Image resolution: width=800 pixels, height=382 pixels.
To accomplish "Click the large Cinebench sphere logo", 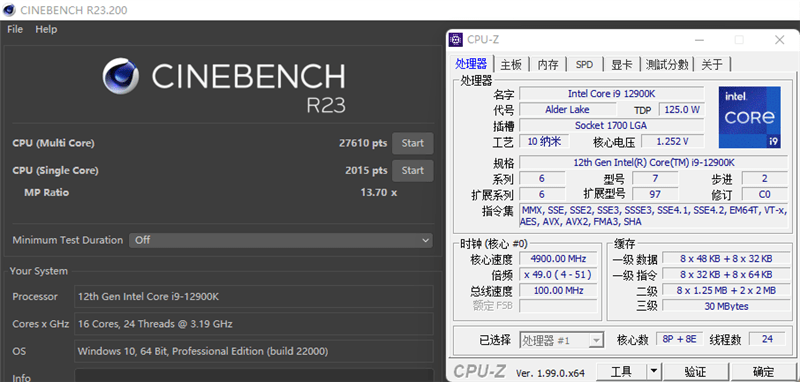I will tap(120, 75).
